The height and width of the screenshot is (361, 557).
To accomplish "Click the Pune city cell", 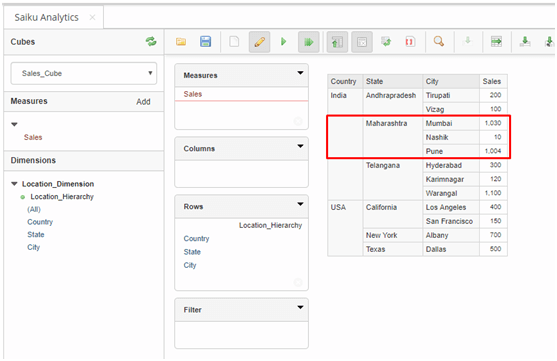I will pos(451,151).
